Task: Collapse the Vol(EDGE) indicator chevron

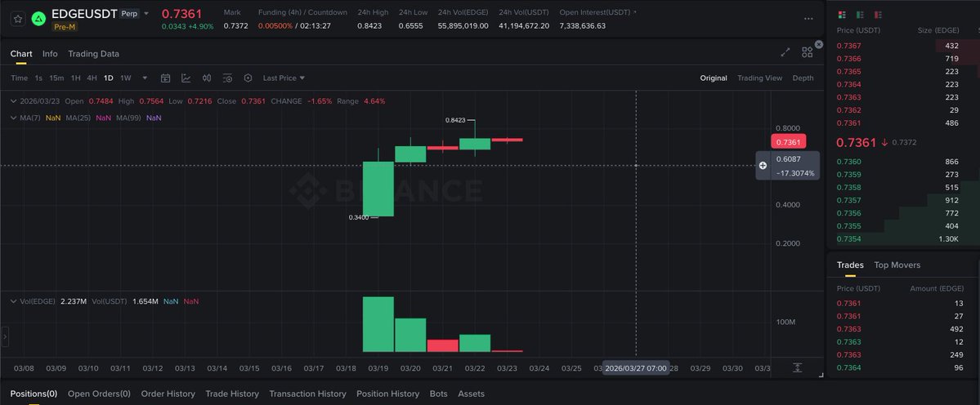Action: tap(14, 301)
